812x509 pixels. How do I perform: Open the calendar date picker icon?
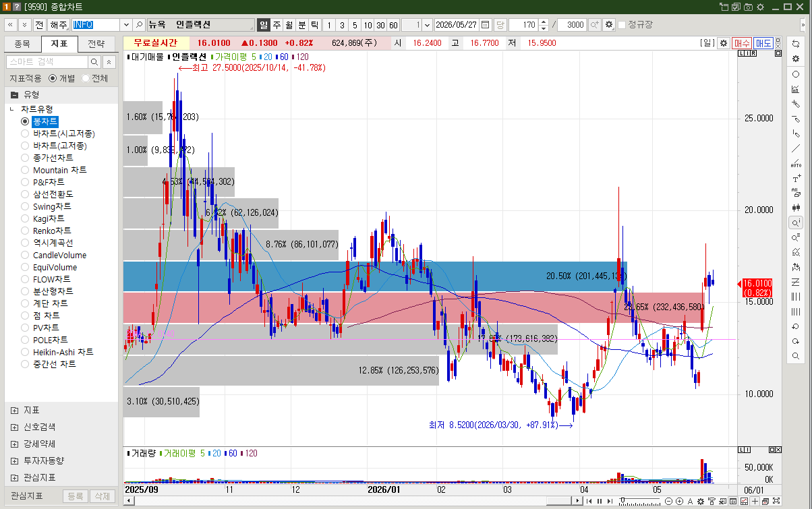tap(485, 24)
